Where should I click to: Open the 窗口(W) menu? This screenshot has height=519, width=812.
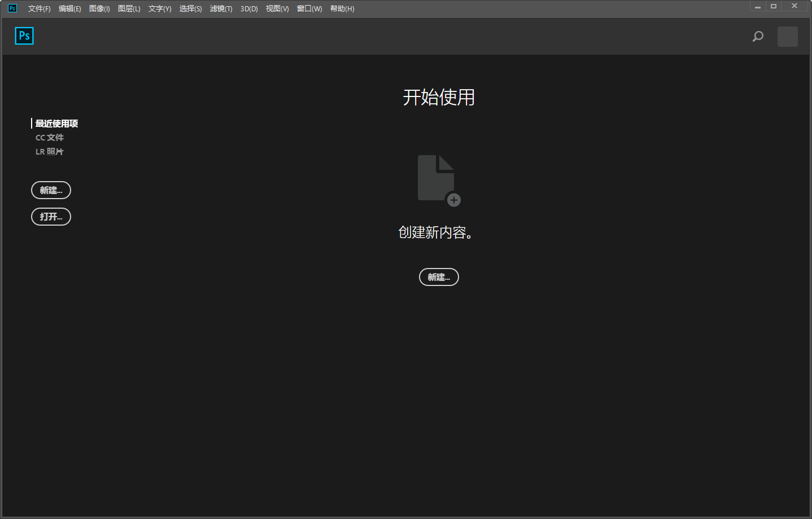coord(309,8)
